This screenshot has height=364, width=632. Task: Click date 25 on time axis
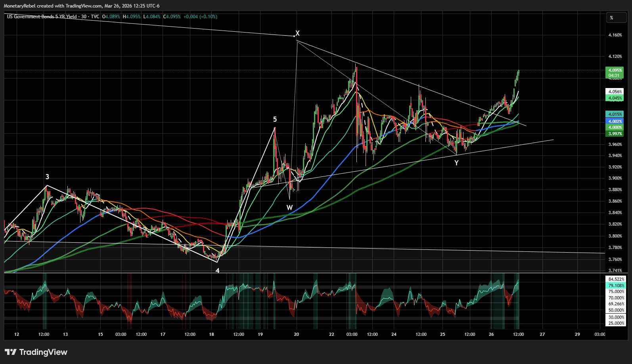(x=442, y=334)
